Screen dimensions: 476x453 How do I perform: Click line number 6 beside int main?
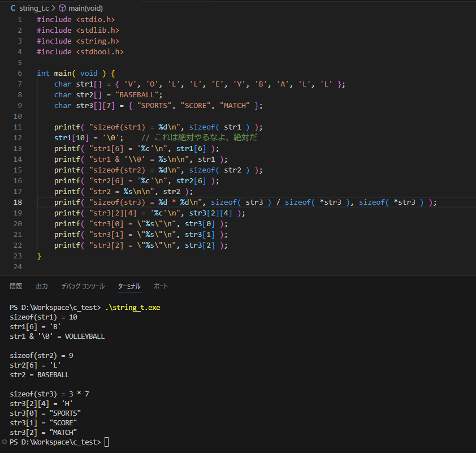click(20, 74)
